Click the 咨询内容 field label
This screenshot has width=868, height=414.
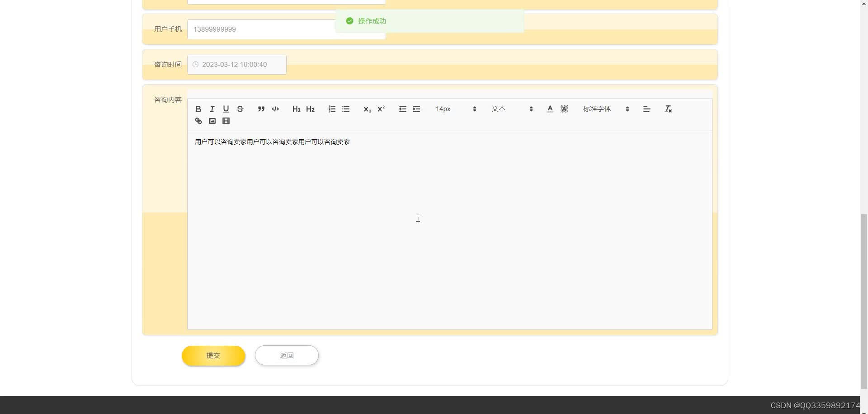pos(168,100)
